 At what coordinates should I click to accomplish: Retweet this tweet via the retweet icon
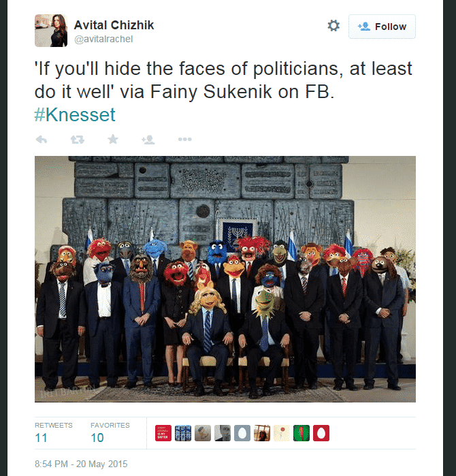[x=78, y=140]
